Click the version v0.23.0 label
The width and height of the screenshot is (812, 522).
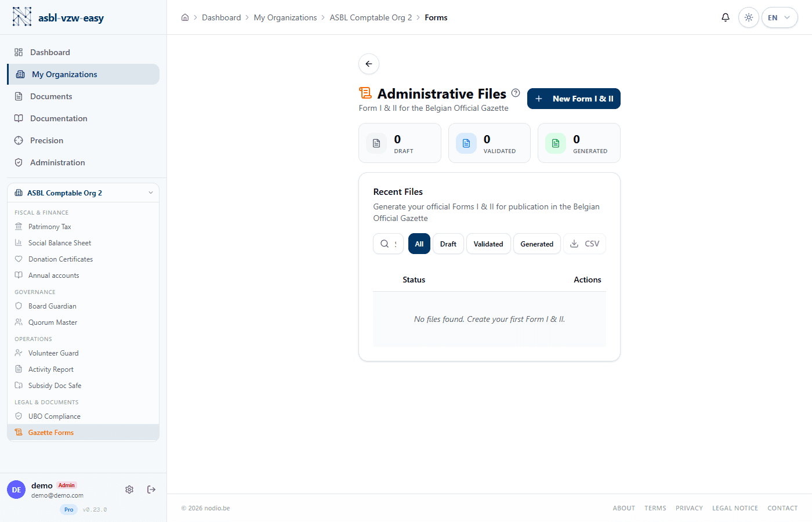95,510
